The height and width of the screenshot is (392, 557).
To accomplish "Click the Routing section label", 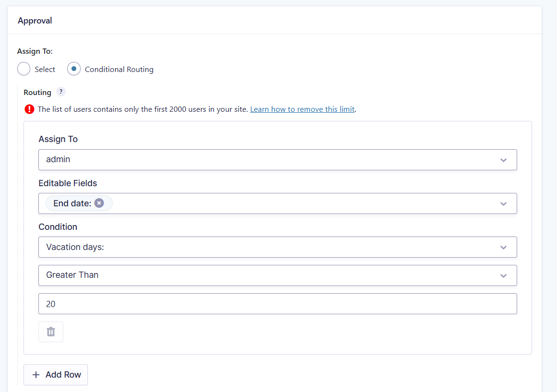I will [37, 93].
